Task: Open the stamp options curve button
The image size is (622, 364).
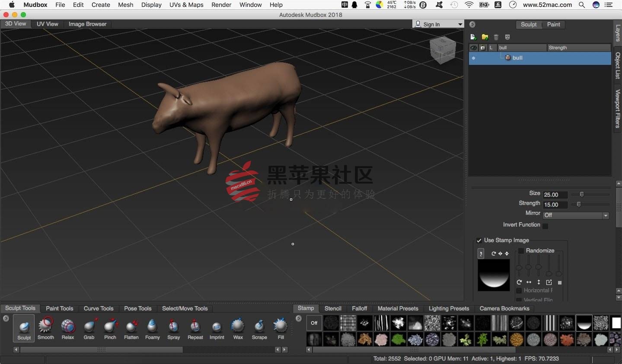Action: pyautogui.click(x=481, y=254)
